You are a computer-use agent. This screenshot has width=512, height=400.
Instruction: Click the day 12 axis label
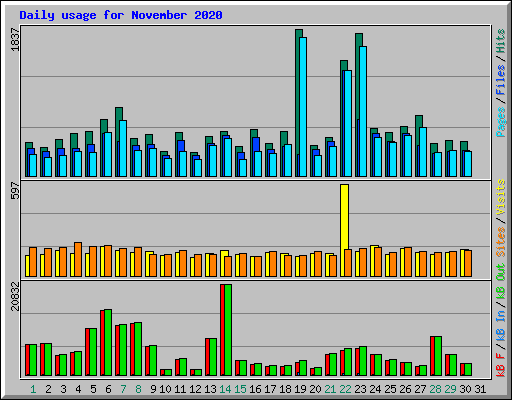coord(195,389)
